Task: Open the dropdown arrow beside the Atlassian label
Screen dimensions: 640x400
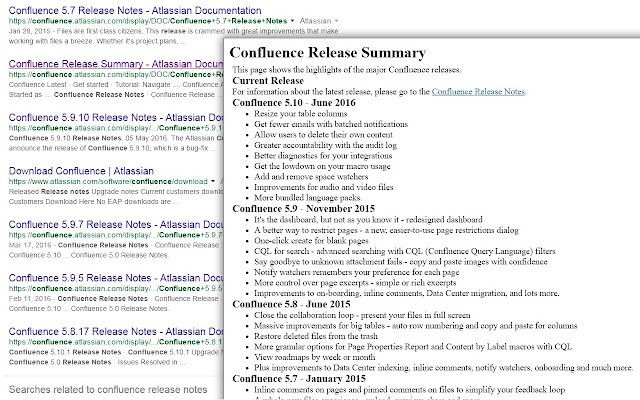Action: point(336,21)
